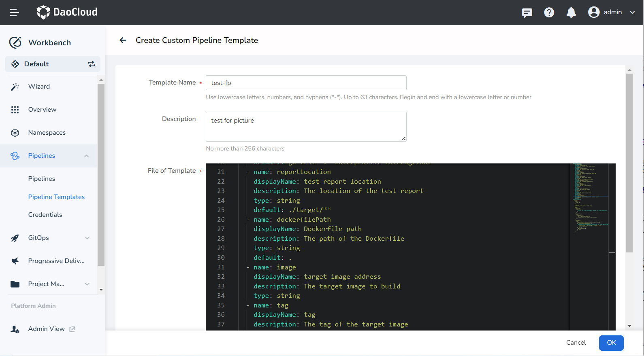Image resolution: width=644 pixels, height=356 pixels.
Task: Expand the GitOps menu chevron
Action: [87, 238]
